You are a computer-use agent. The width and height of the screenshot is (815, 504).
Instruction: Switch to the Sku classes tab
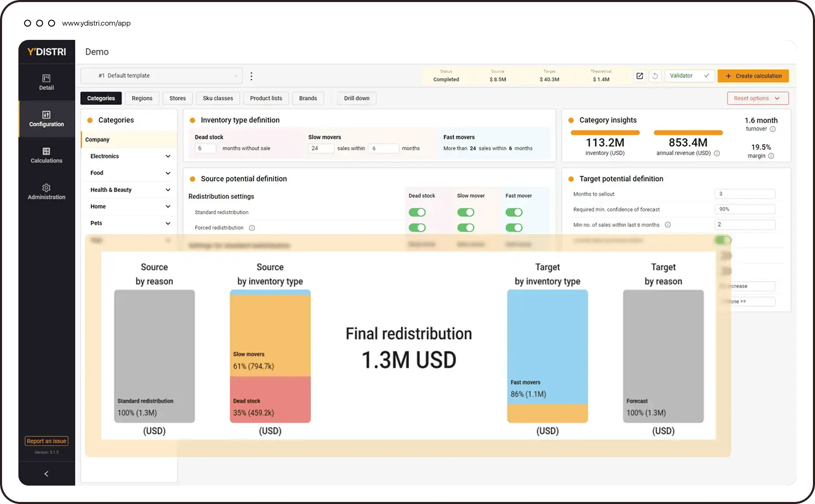tap(217, 98)
